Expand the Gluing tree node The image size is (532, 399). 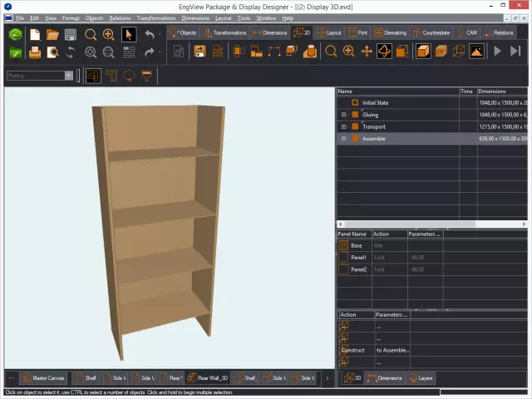[343, 115]
